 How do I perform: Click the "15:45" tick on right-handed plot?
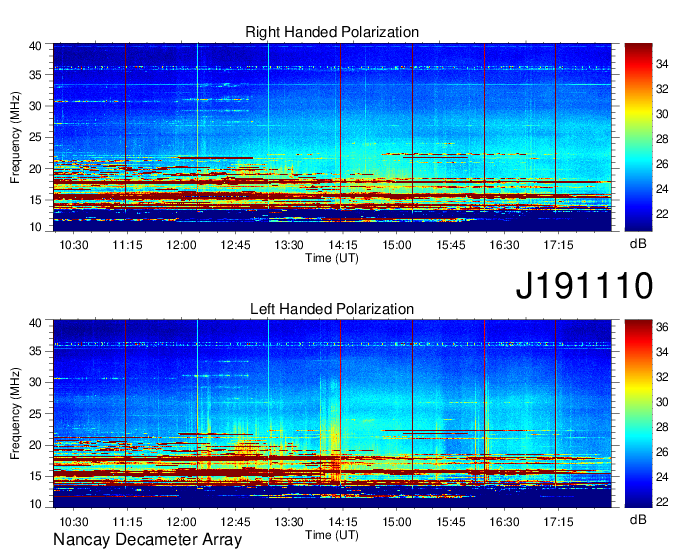(451, 245)
